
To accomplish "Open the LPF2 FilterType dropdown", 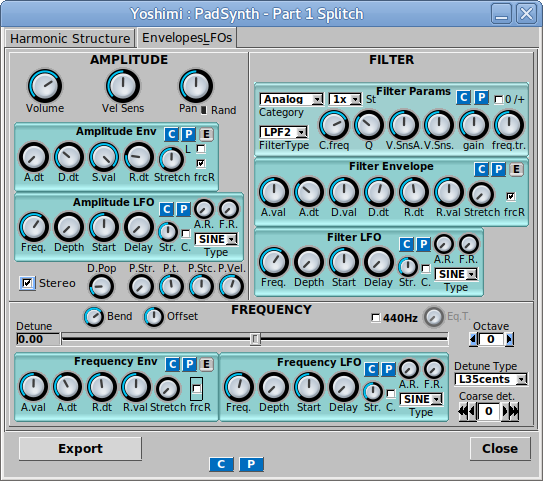I will pyautogui.click(x=284, y=132).
